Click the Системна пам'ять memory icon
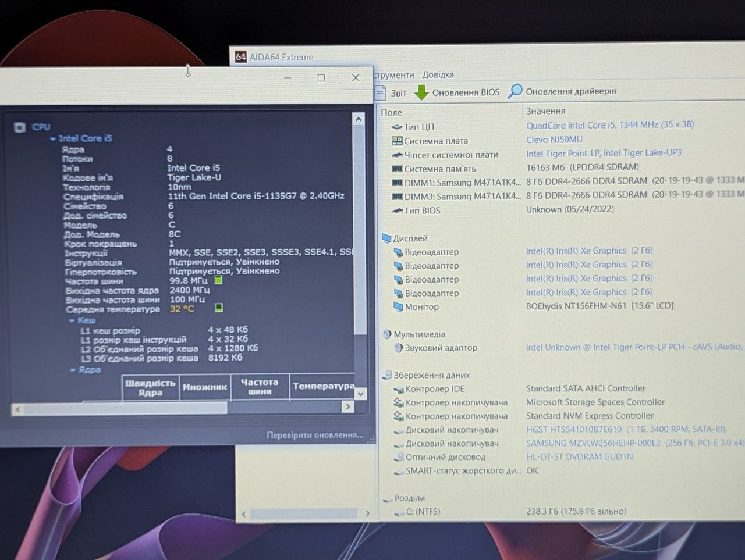This screenshot has width=745, height=560. pos(397,169)
